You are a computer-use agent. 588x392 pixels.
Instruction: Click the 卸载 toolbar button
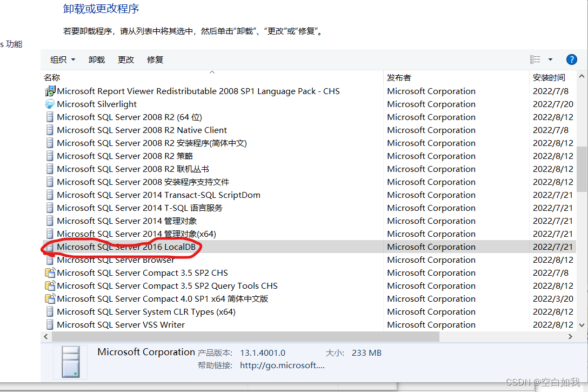pyautogui.click(x=97, y=59)
